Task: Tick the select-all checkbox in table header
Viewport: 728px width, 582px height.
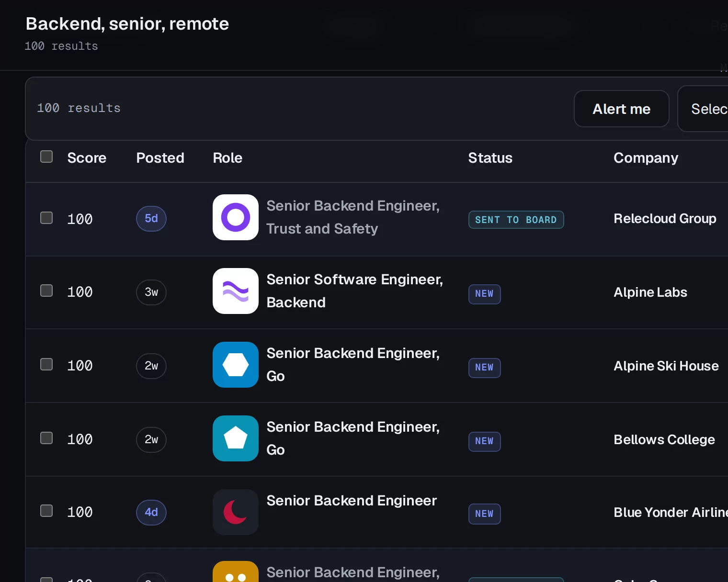Action: coord(46,157)
